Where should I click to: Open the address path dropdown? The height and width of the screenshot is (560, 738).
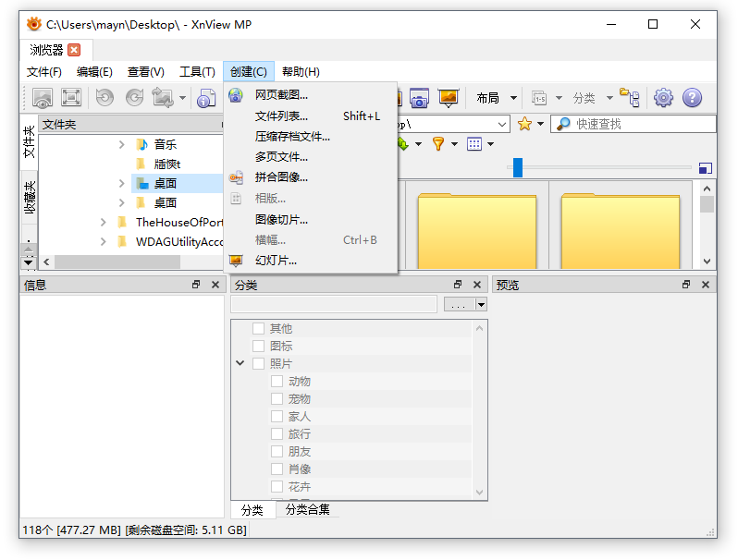click(502, 124)
